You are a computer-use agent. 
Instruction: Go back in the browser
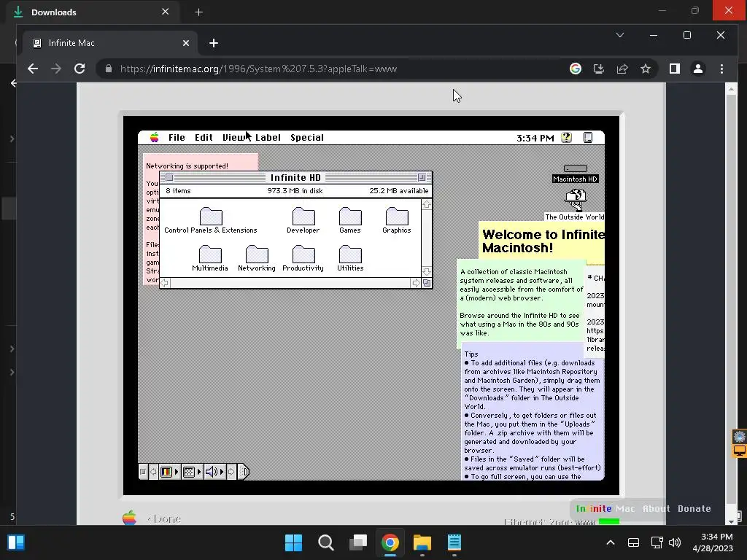click(32, 69)
